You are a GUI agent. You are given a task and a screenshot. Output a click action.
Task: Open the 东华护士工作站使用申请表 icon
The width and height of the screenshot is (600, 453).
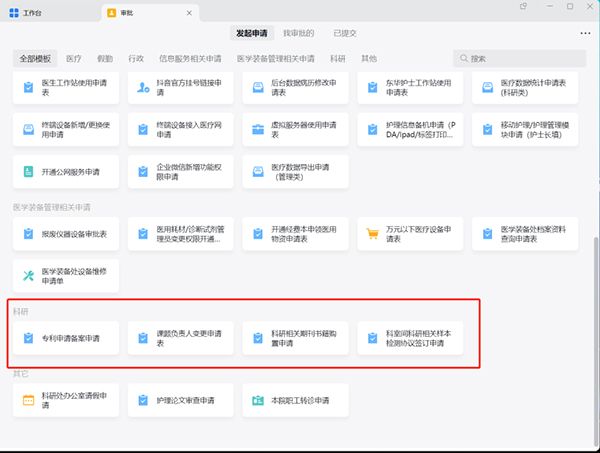pyautogui.click(x=373, y=88)
